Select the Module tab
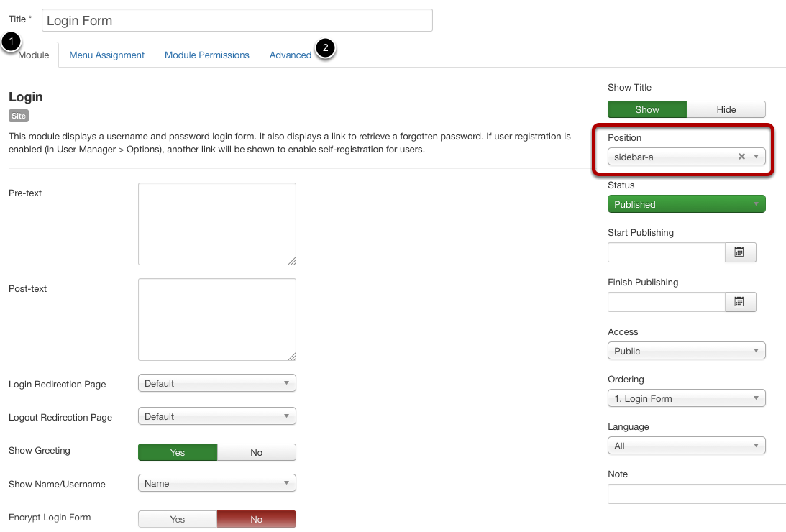This screenshot has height=532, width=786. pos(33,55)
